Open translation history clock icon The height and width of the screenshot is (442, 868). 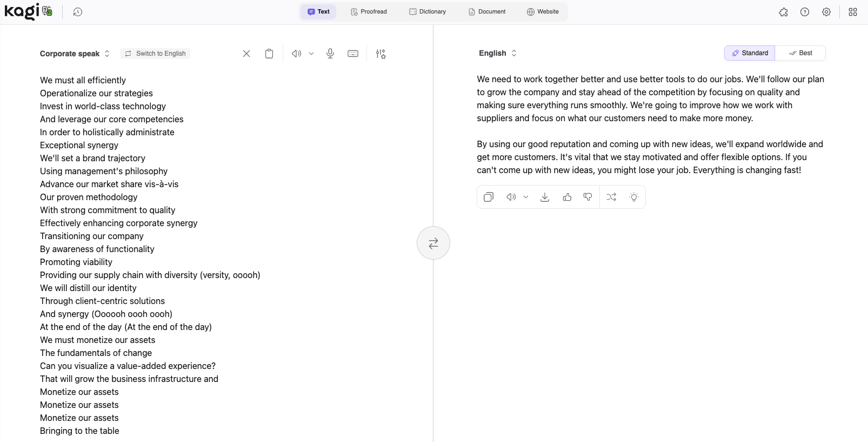pyautogui.click(x=78, y=12)
